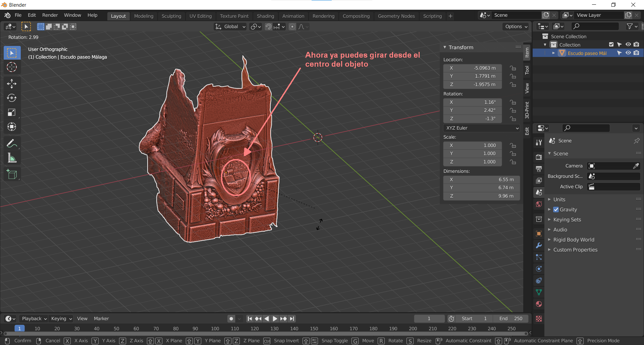Screen dimensions: 644x345
Task: Select the Move tool
Action: [x=12, y=84]
